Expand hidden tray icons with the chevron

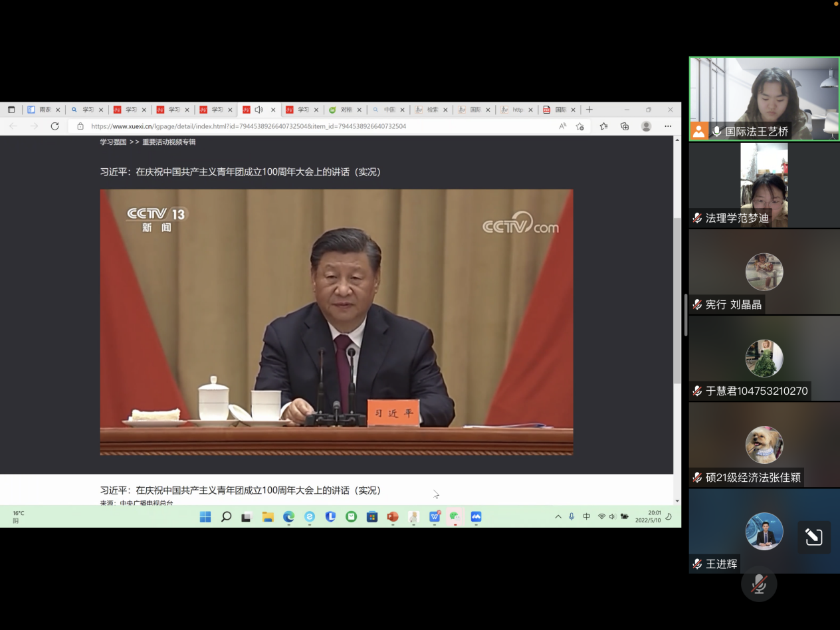[558, 516]
